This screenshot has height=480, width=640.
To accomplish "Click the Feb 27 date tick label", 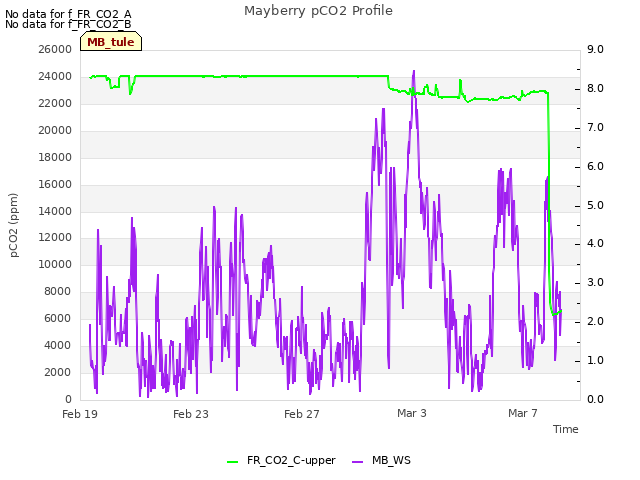I will coord(302,414).
